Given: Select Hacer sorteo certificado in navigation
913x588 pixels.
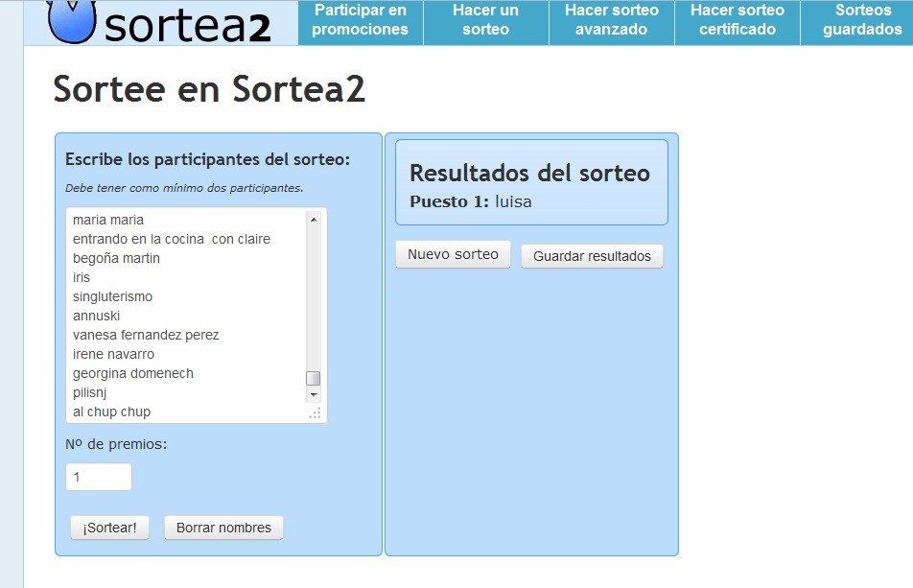Looking at the screenshot, I should click(x=737, y=20).
